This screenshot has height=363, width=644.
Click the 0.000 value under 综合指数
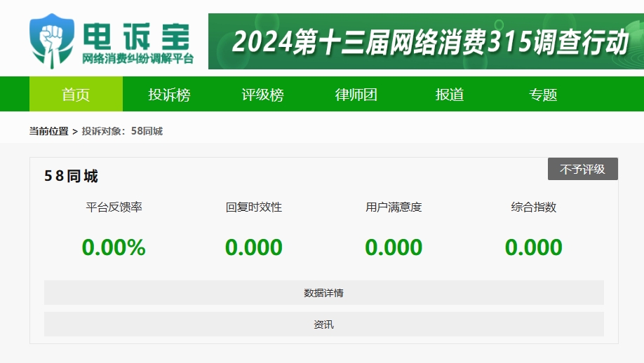(x=534, y=247)
